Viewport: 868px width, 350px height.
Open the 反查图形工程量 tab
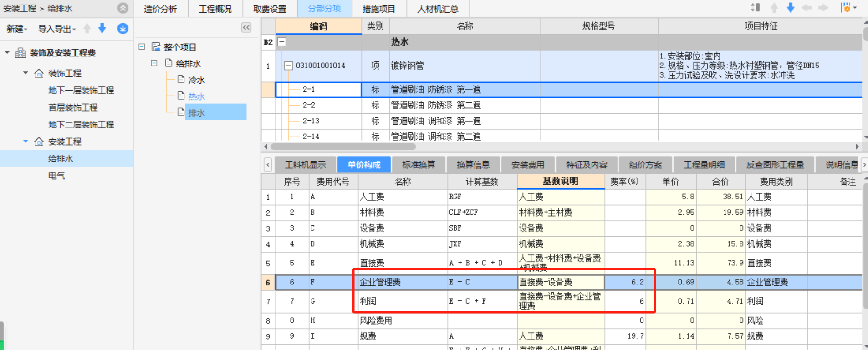[775, 165]
